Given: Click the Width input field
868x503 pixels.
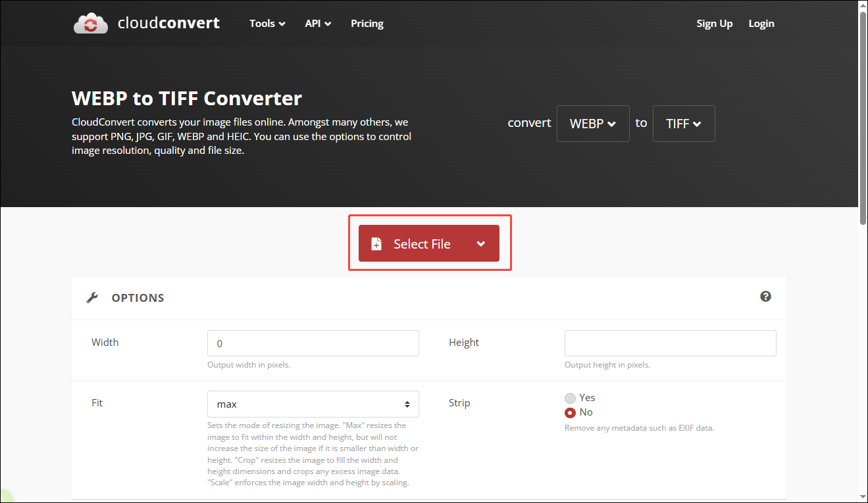Looking at the screenshot, I should click(313, 343).
